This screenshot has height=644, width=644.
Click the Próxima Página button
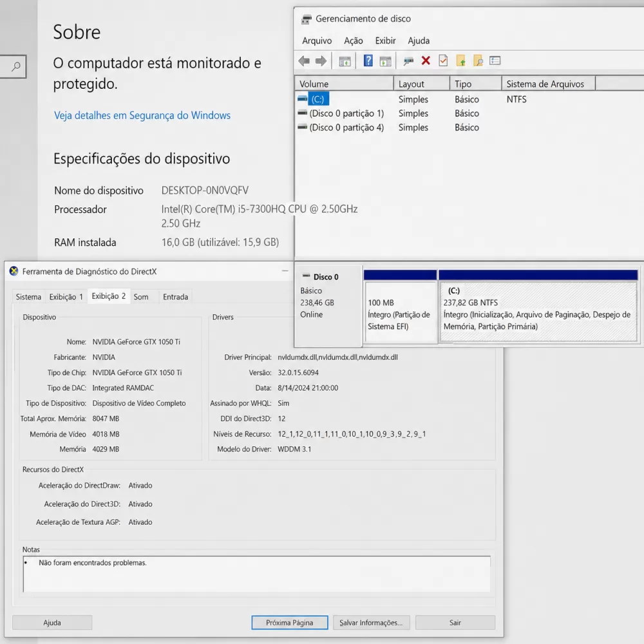289,623
